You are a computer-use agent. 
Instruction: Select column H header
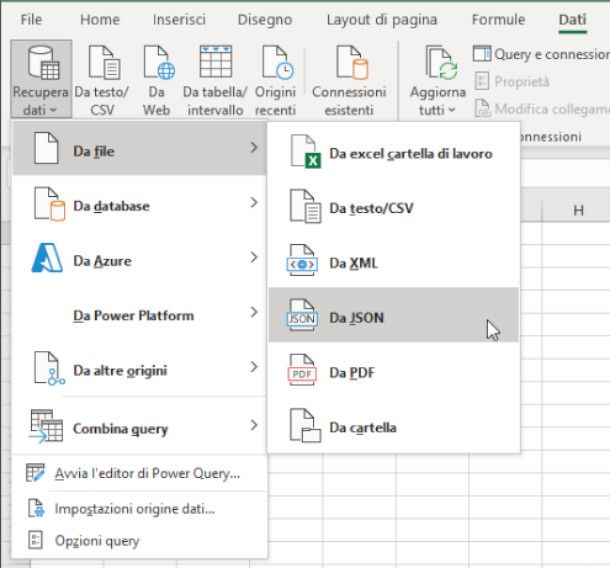(577, 210)
